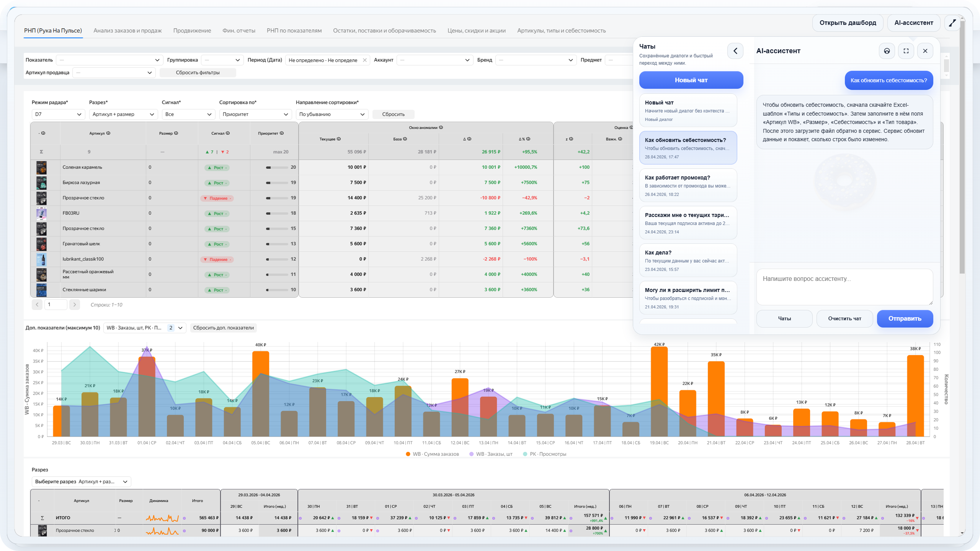Open the Режим радара D7 dropdown

click(58, 114)
